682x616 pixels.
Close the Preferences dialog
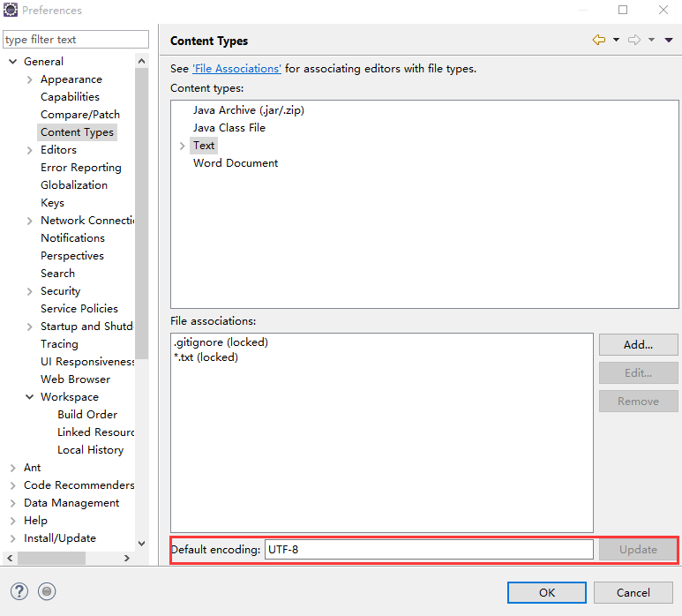click(663, 10)
